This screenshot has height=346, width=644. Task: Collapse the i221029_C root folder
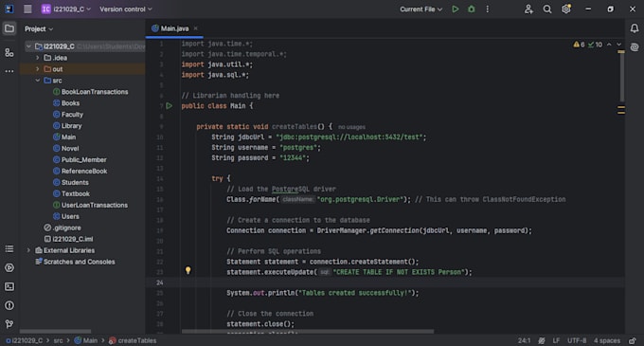coord(28,46)
